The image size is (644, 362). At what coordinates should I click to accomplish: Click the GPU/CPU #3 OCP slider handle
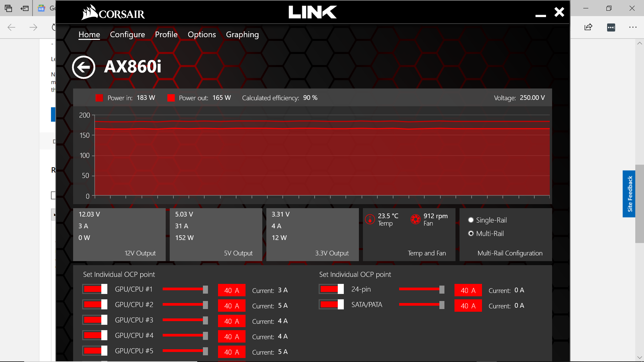point(205,320)
